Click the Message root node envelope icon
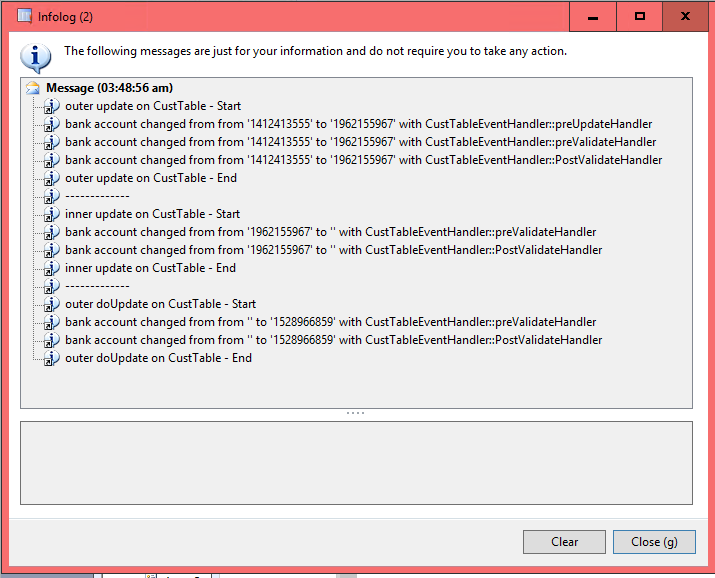The height and width of the screenshot is (578, 715). tap(34, 88)
